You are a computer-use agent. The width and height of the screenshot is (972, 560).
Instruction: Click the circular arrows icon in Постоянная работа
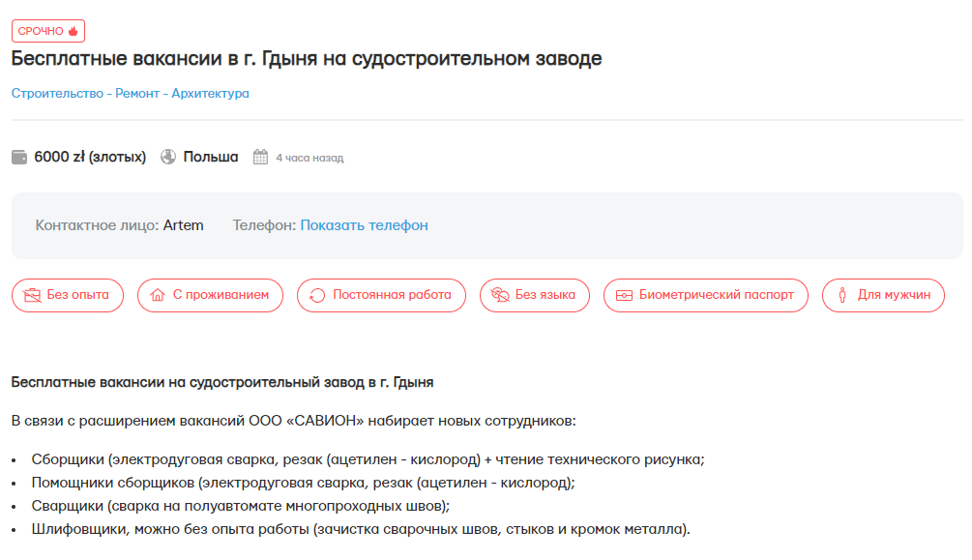(x=317, y=295)
